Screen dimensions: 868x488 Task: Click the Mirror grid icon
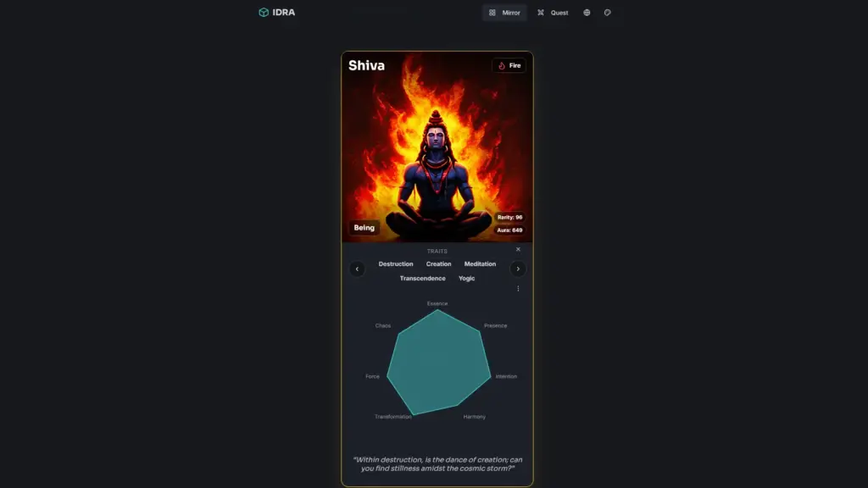point(492,12)
